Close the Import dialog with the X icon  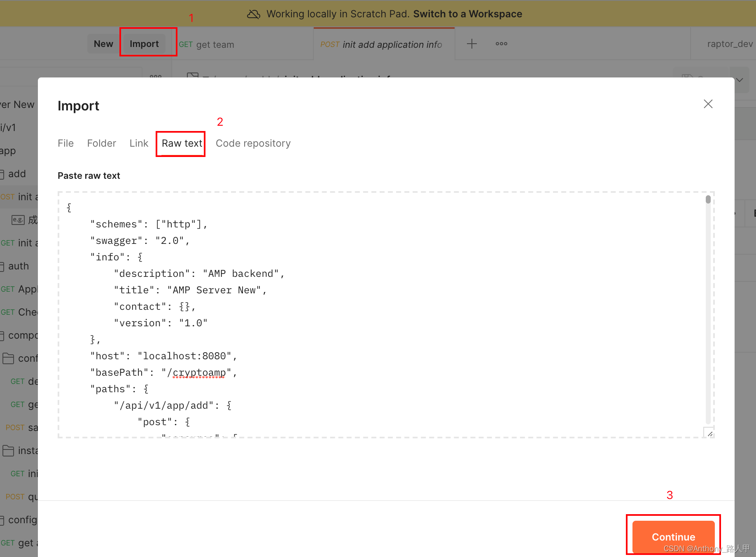tap(708, 104)
